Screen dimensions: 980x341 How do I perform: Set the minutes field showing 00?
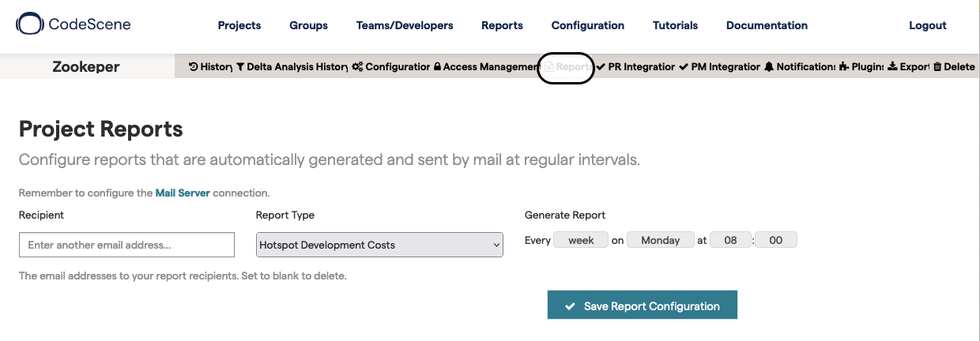tap(775, 240)
